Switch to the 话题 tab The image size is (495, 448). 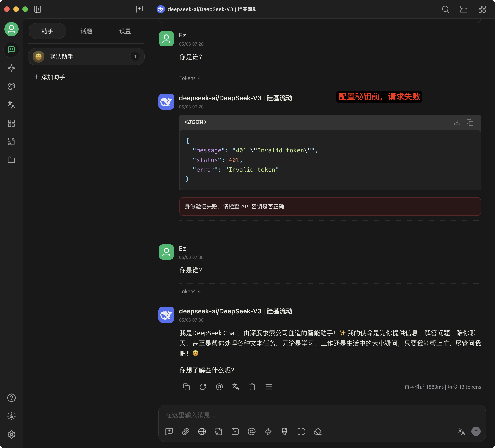pos(86,31)
